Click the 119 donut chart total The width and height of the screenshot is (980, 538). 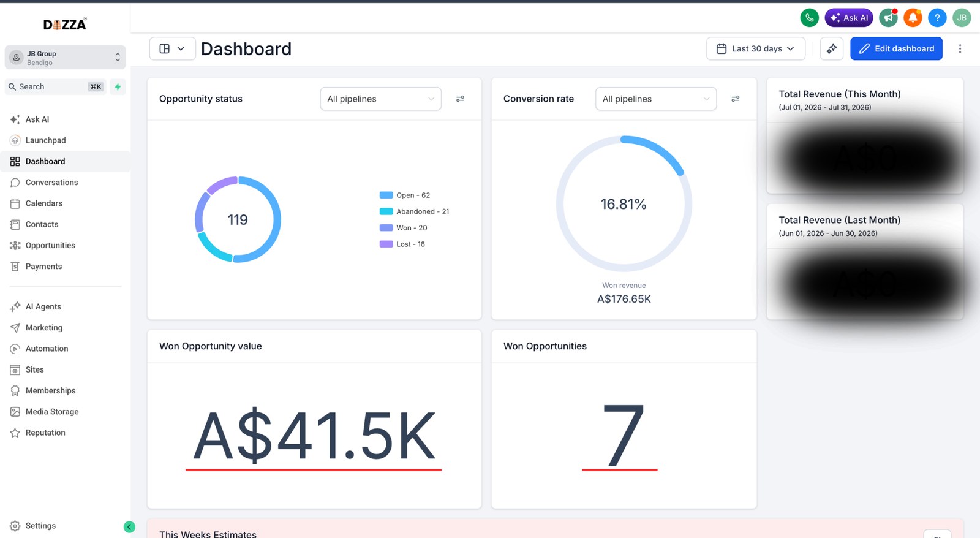[x=238, y=219]
